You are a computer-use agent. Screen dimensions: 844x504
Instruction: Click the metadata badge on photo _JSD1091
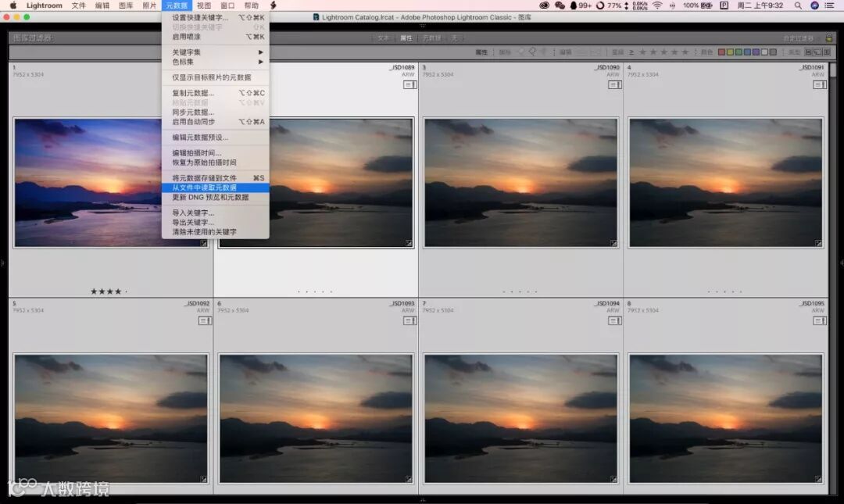(x=819, y=84)
